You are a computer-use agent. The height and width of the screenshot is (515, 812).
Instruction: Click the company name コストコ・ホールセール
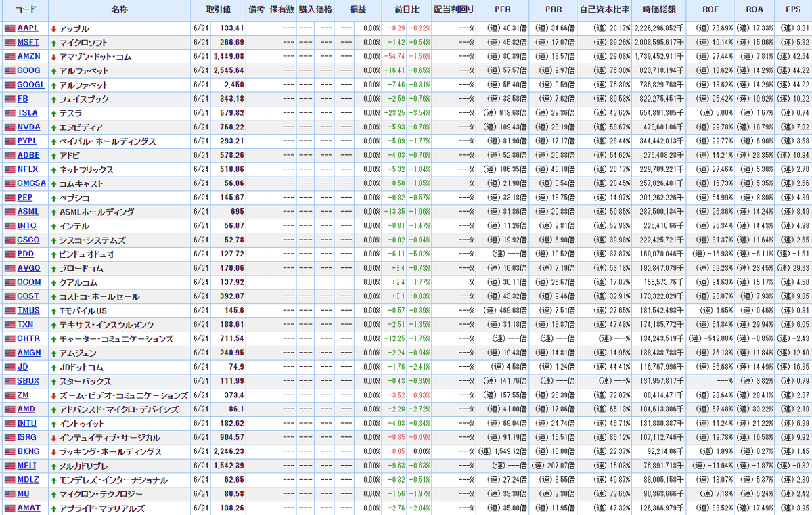(x=99, y=296)
